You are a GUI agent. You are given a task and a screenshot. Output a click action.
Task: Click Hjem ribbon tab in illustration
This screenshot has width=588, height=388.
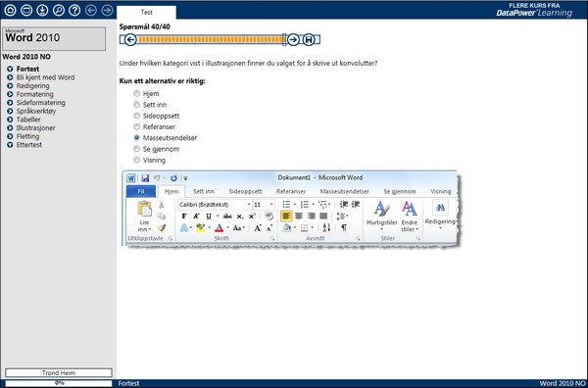click(x=171, y=191)
